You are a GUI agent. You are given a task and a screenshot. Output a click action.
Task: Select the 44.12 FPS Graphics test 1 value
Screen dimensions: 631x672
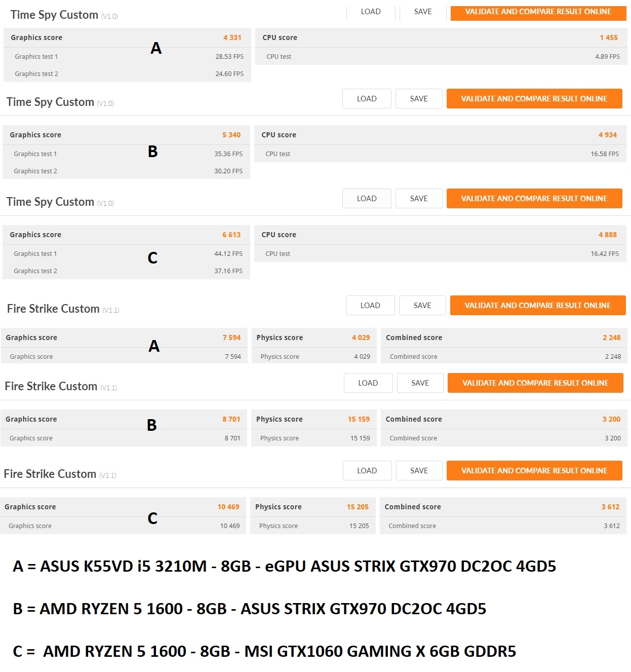pos(228,254)
